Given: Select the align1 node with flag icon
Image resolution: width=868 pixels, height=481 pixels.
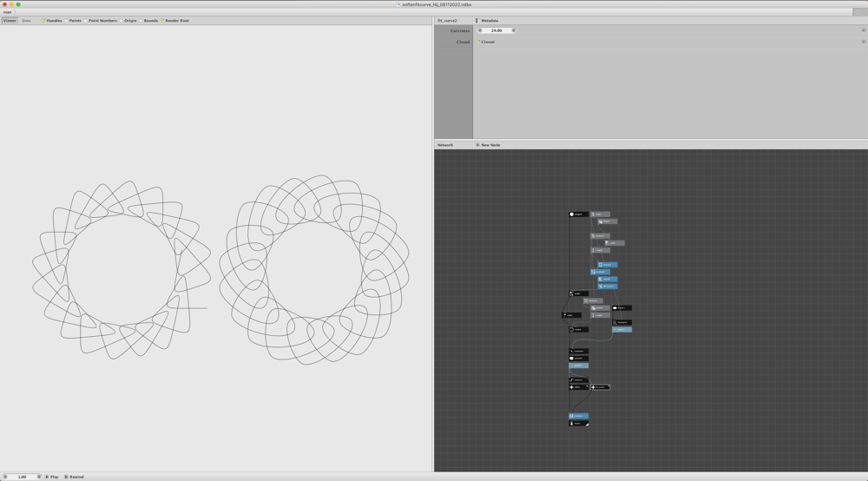Looking at the screenshot, I should tap(572, 315).
